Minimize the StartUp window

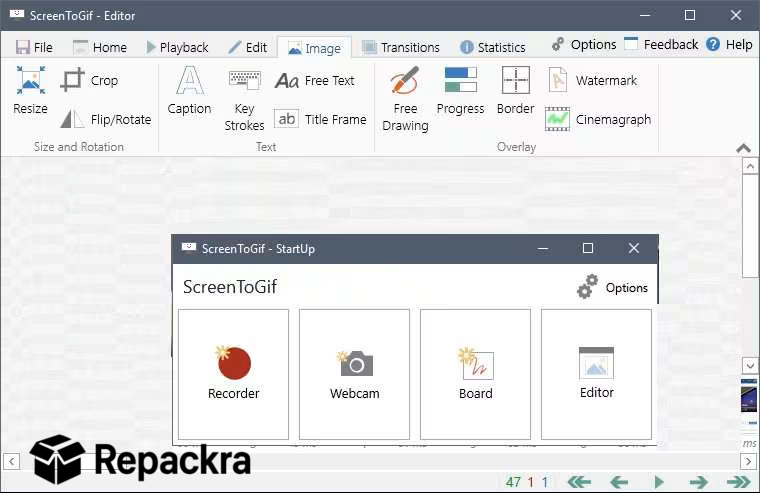pos(543,249)
